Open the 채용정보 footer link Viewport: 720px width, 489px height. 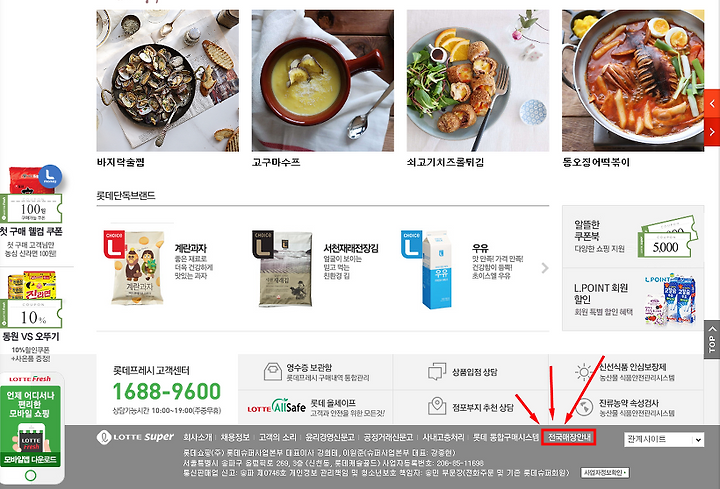pos(235,438)
